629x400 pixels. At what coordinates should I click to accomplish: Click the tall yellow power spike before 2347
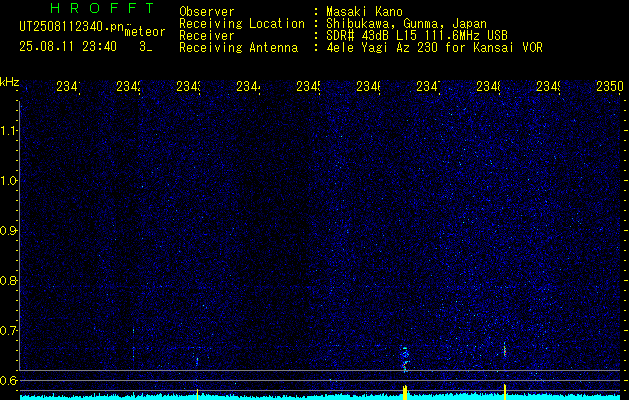click(x=405, y=392)
